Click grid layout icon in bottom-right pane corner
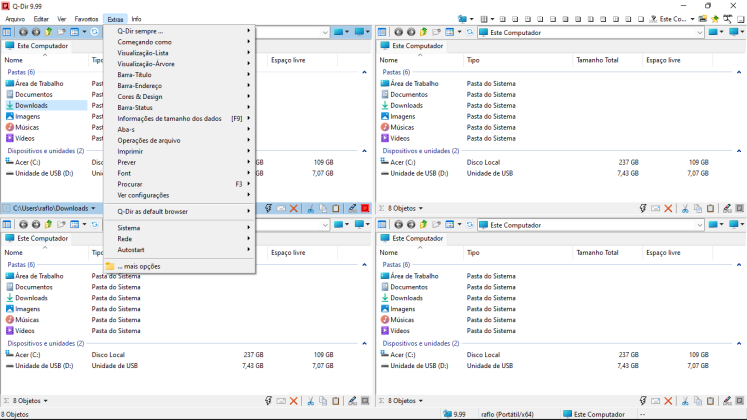Screen dimensions: 747x420 (382, 224)
